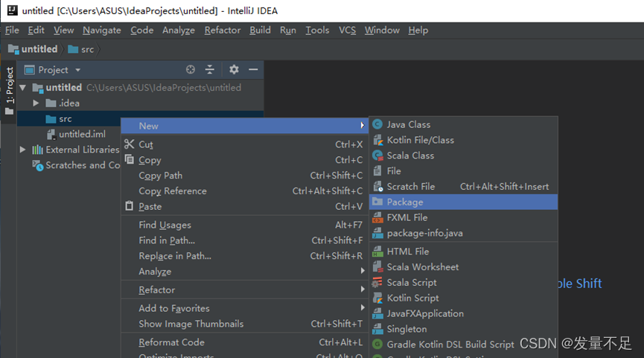644x358 pixels.
Task: Click the Scala Class icon
Action: [x=377, y=156]
